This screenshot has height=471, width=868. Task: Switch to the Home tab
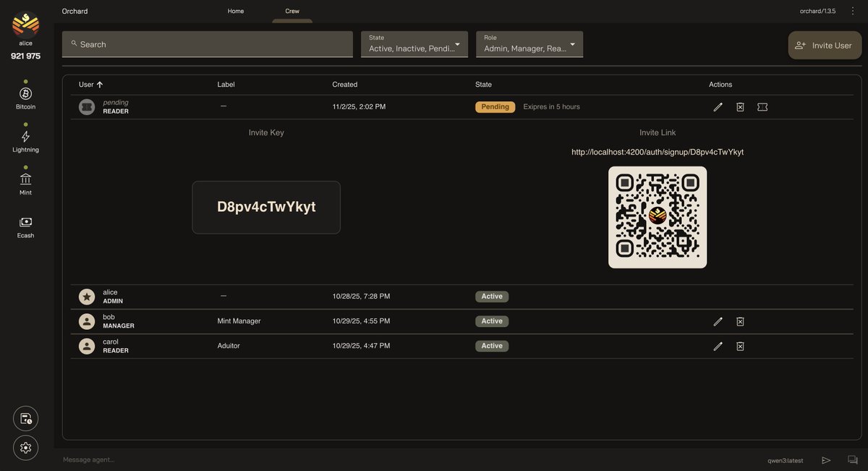click(236, 11)
